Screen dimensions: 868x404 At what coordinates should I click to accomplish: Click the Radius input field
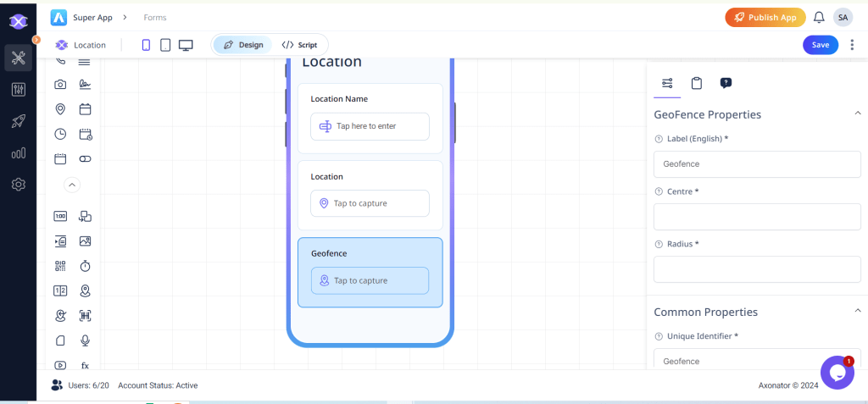(x=756, y=269)
